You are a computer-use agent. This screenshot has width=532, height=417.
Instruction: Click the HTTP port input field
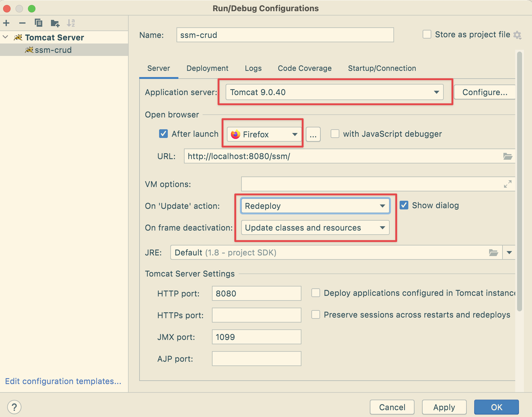click(256, 293)
